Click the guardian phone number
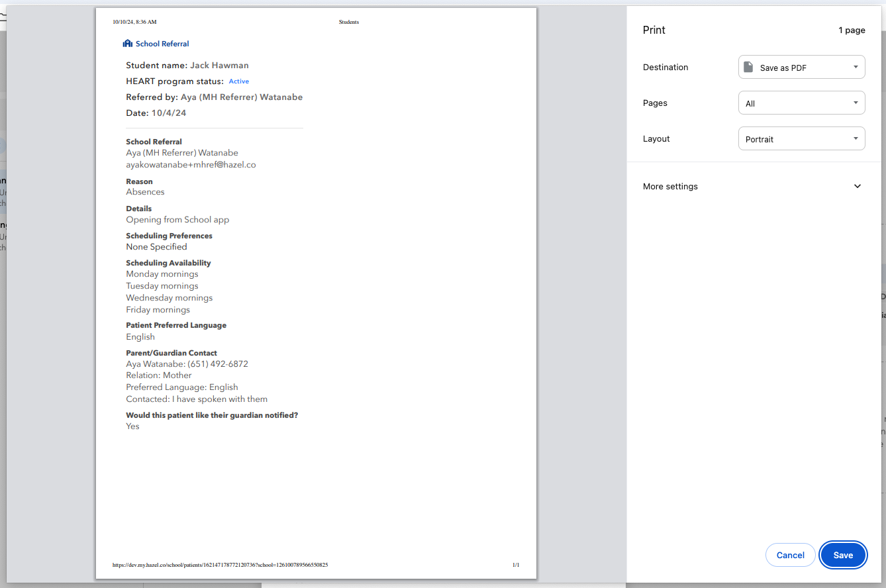The height and width of the screenshot is (588, 886). click(218, 364)
